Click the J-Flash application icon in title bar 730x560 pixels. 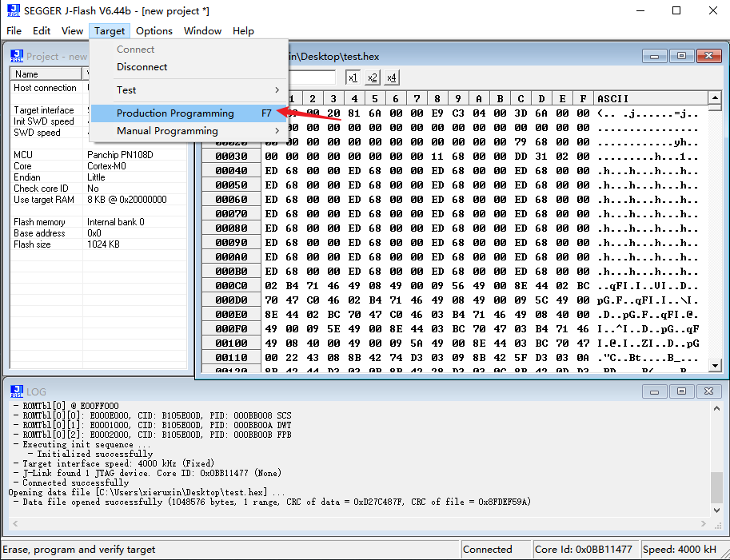pos(14,10)
